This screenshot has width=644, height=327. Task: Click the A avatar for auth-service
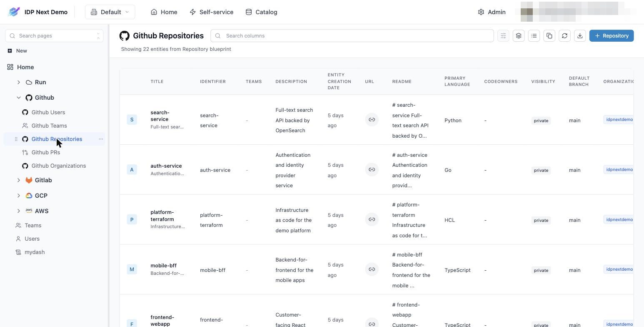132,169
